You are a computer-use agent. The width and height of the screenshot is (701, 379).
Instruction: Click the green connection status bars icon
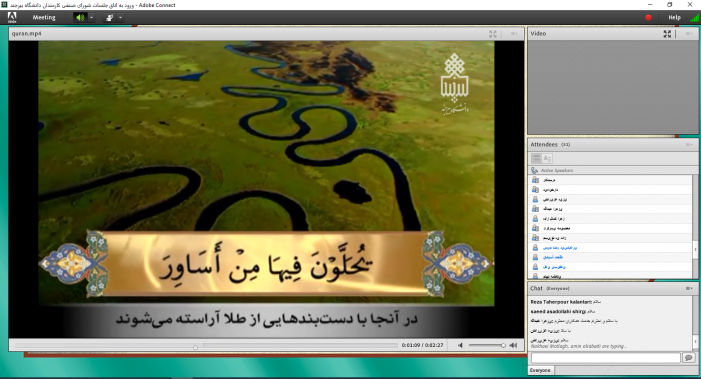coord(694,18)
